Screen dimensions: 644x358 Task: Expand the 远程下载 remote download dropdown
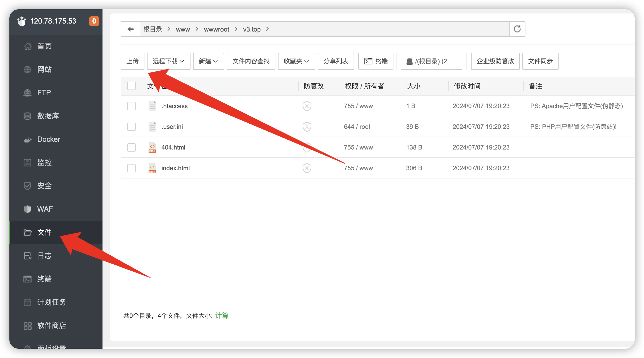coord(169,61)
